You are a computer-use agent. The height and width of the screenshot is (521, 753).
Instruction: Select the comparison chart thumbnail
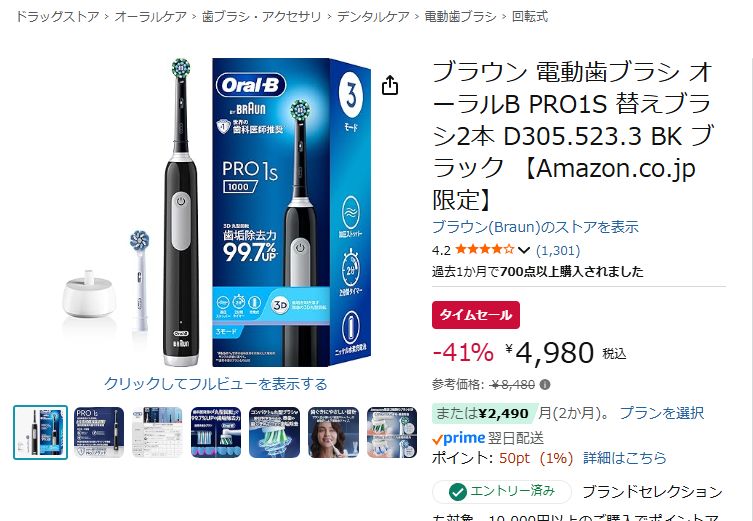pos(158,432)
